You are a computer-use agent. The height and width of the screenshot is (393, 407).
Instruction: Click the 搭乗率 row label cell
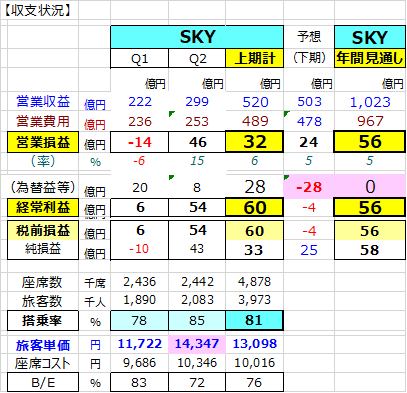tap(43, 321)
